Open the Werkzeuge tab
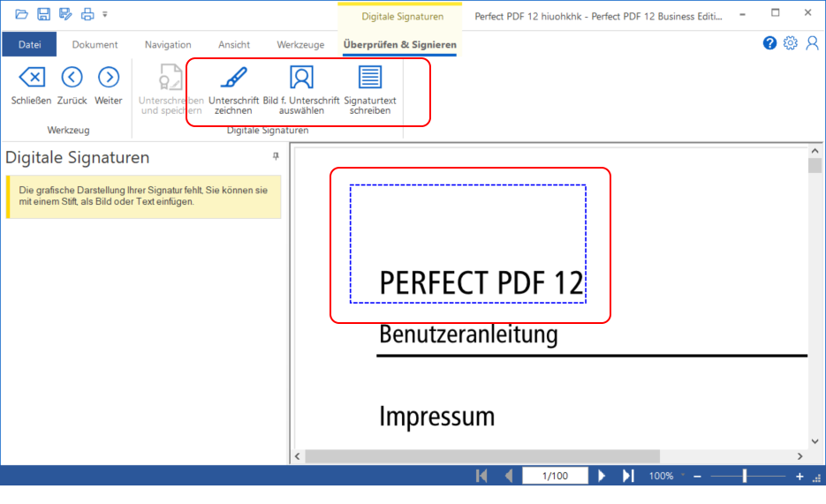This screenshot has width=826, height=504. 300,45
